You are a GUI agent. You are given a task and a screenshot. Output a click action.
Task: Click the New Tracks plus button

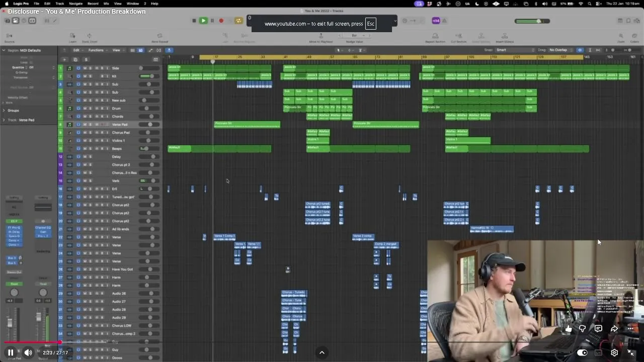coord(64,59)
